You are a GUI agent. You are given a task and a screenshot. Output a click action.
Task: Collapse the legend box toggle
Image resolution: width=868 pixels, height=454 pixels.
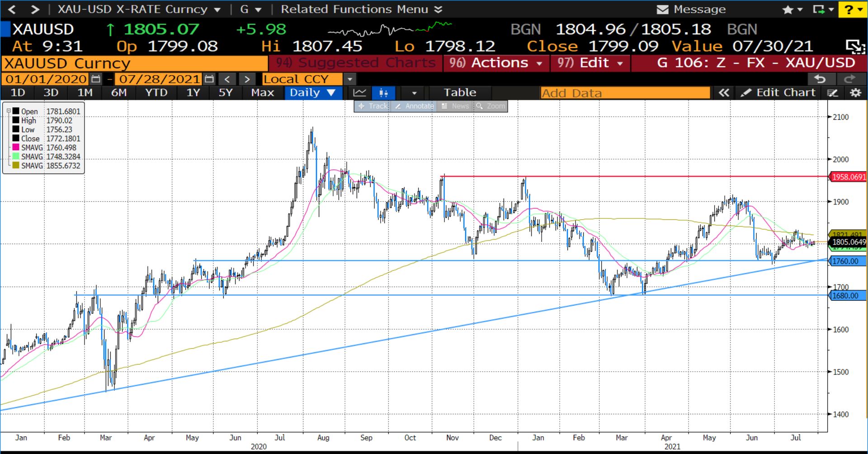tap(8, 111)
